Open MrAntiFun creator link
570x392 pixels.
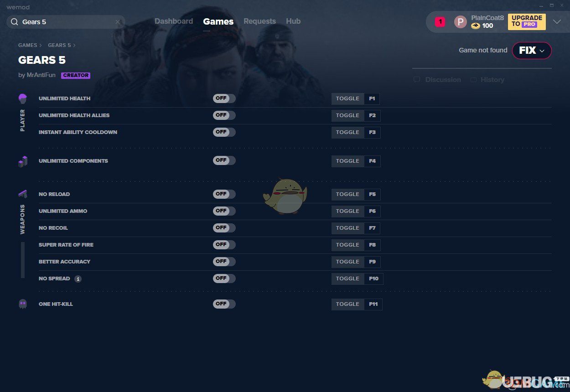click(41, 75)
